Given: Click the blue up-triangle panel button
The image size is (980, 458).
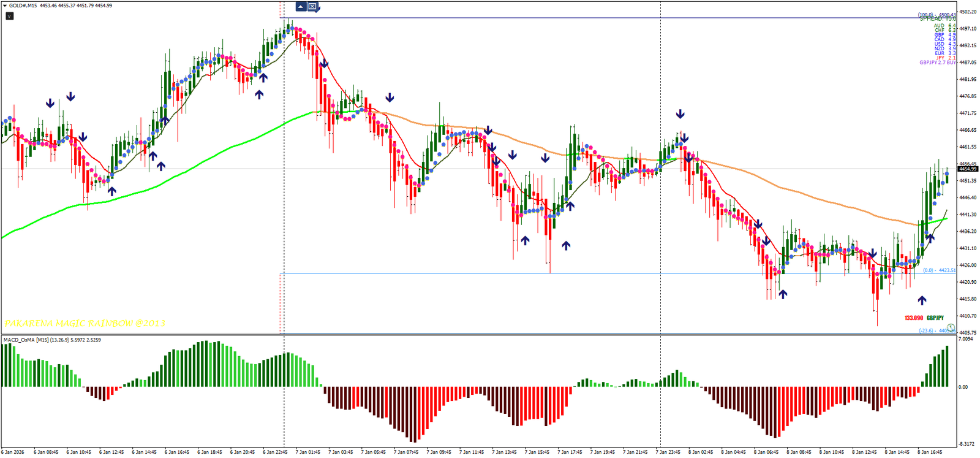Looking at the screenshot, I should [x=301, y=7].
